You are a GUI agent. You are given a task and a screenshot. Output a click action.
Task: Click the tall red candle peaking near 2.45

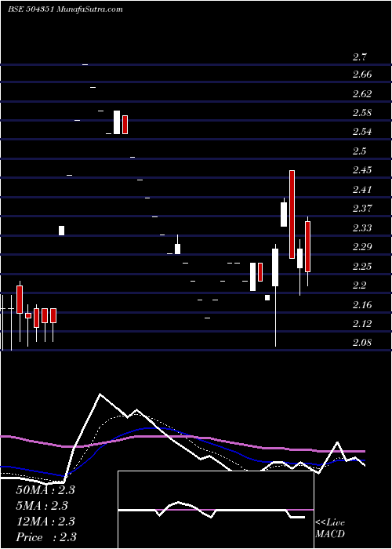click(292, 214)
